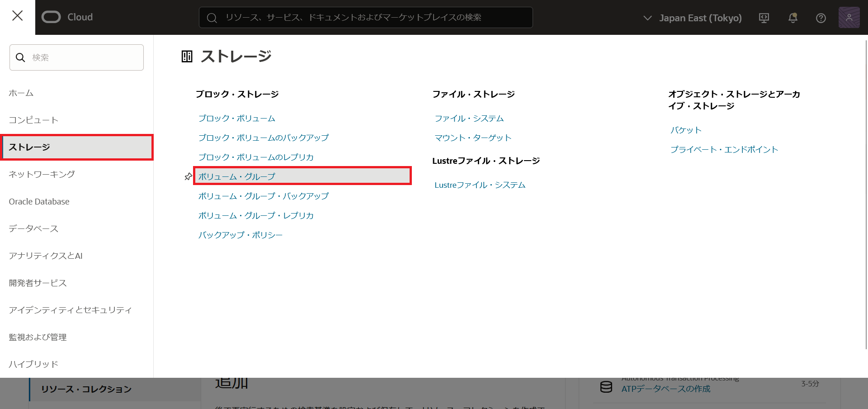
Task: Open the user profile avatar menu
Action: (849, 18)
